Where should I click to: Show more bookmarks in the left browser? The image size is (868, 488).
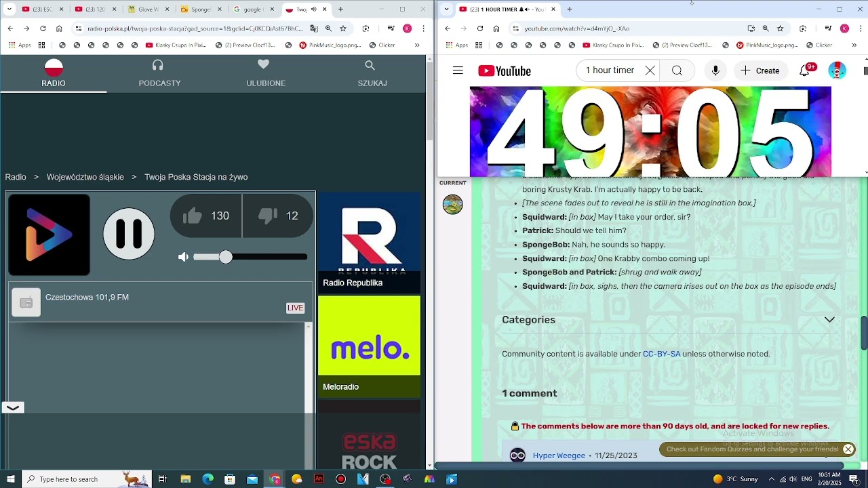click(416, 45)
